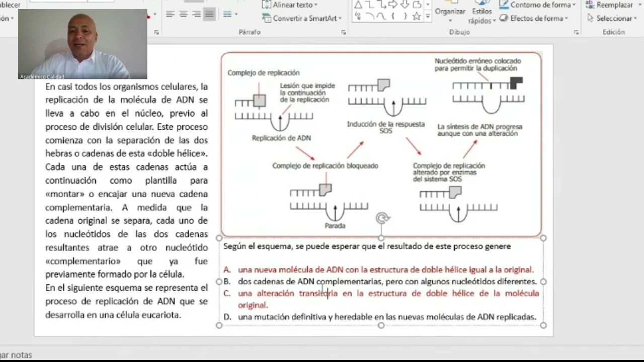The height and width of the screenshot is (362, 644).
Task: Open the font group dialog launcher
Action: [x=156, y=32]
